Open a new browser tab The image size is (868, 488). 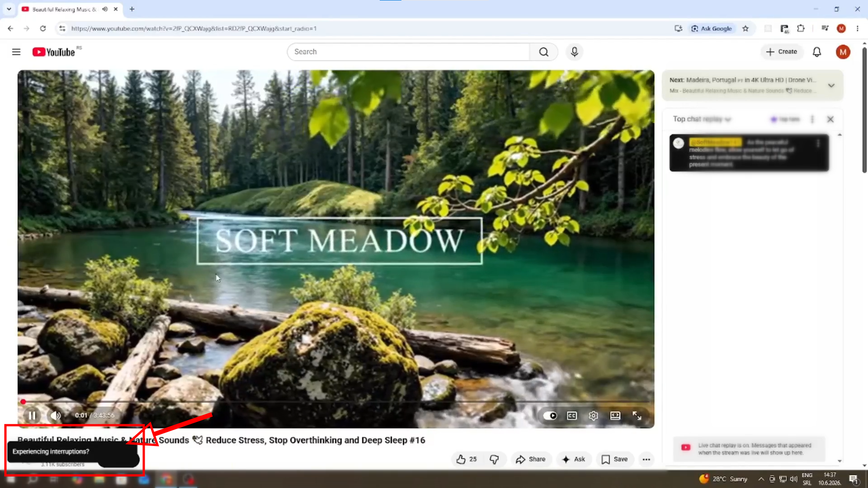click(x=132, y=9)
